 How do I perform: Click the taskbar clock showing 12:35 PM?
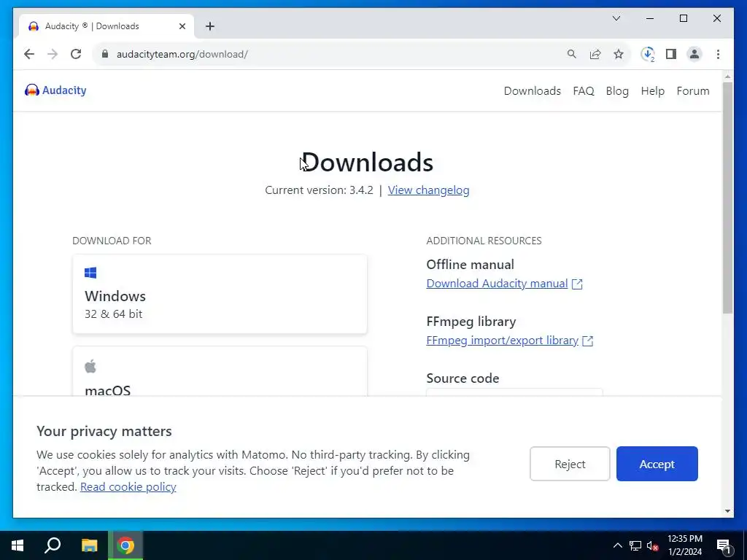[684, 545]
